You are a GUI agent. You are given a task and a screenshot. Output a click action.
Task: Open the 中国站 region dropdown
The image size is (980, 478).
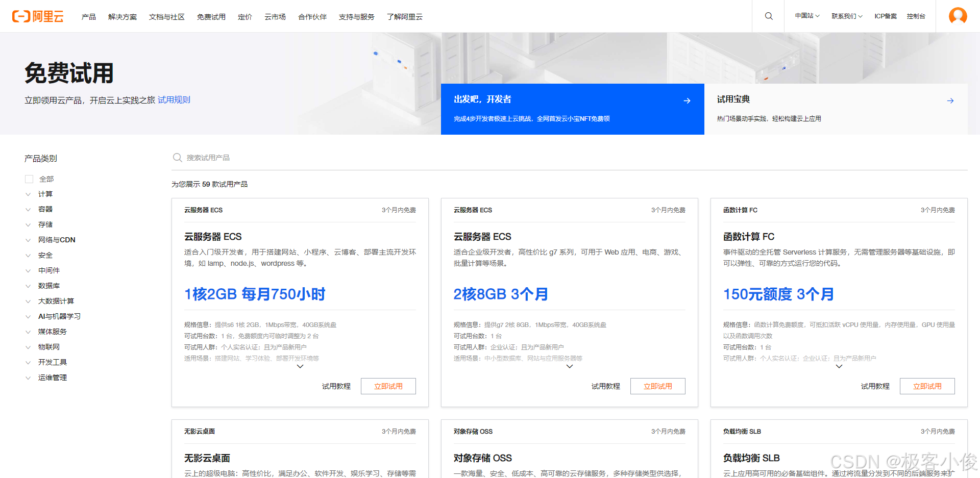(x=807, y=16)
